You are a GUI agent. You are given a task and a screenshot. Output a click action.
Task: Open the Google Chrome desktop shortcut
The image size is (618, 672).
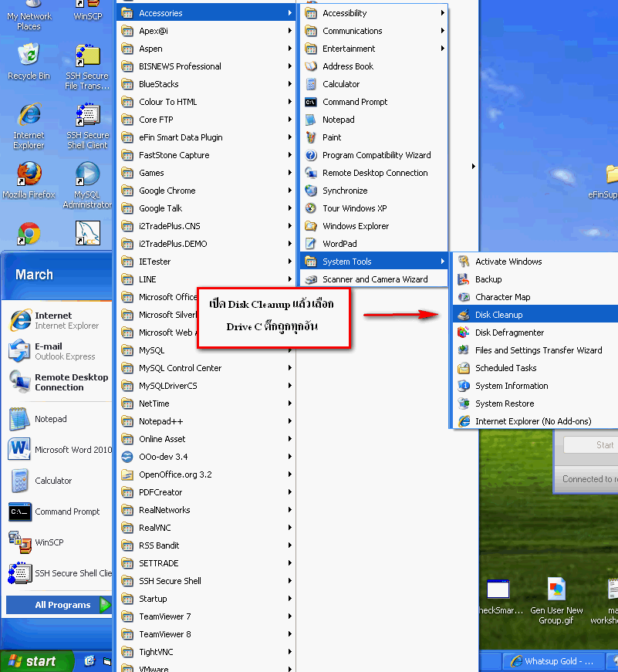coord(29,234)
